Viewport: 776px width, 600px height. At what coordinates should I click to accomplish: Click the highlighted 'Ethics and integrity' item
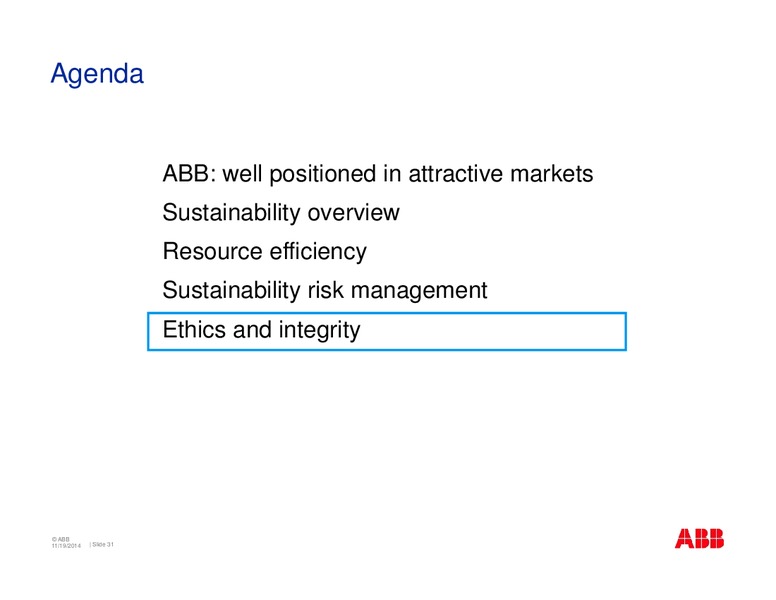coord(387,331)
